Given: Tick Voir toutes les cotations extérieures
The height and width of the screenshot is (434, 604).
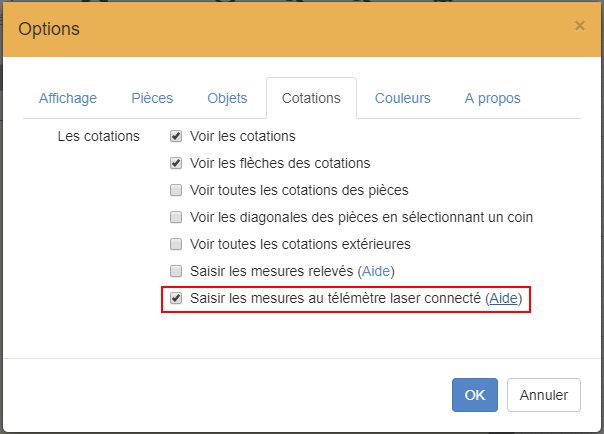Looking at the screenshot, I should 176,244.
